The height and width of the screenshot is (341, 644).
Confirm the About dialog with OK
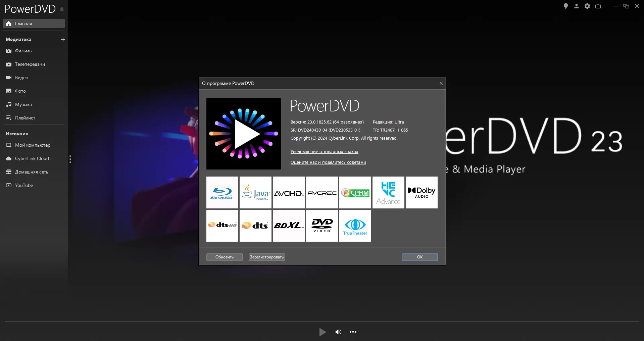[420, 257]
